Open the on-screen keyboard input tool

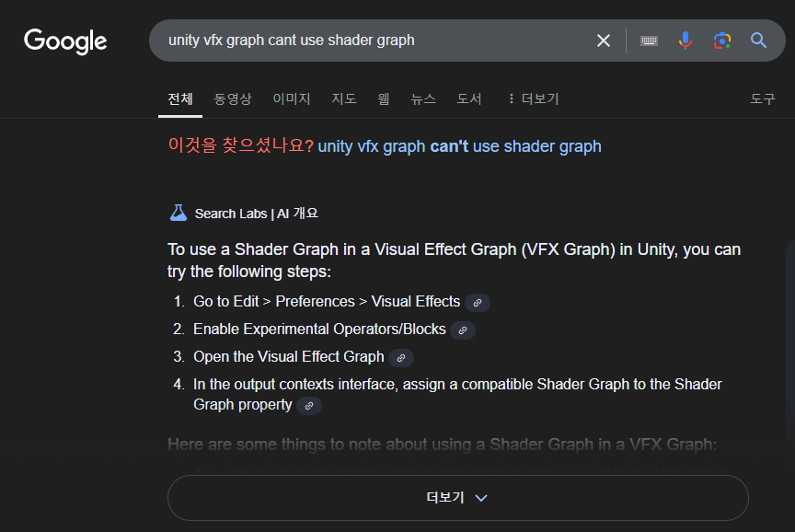click(x=649, y=40)
